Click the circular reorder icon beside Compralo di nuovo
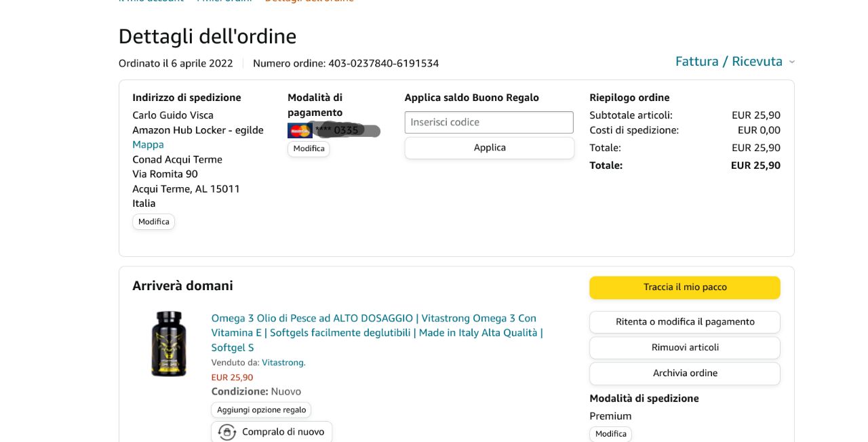Image resolution: width=868 pixels, height=442 pixels. tap(227, 432)
